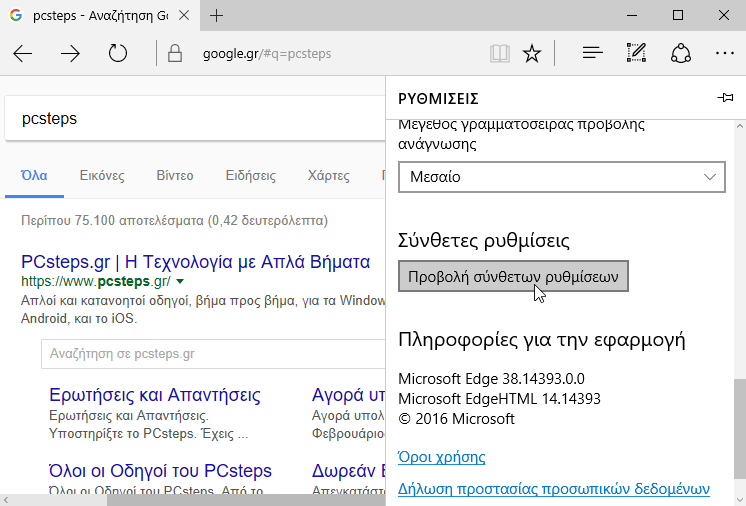Click the Αναζήτηση σε pcsteps.gr field
This screenshot has width=746, height=506.
[x=213, y=354]
